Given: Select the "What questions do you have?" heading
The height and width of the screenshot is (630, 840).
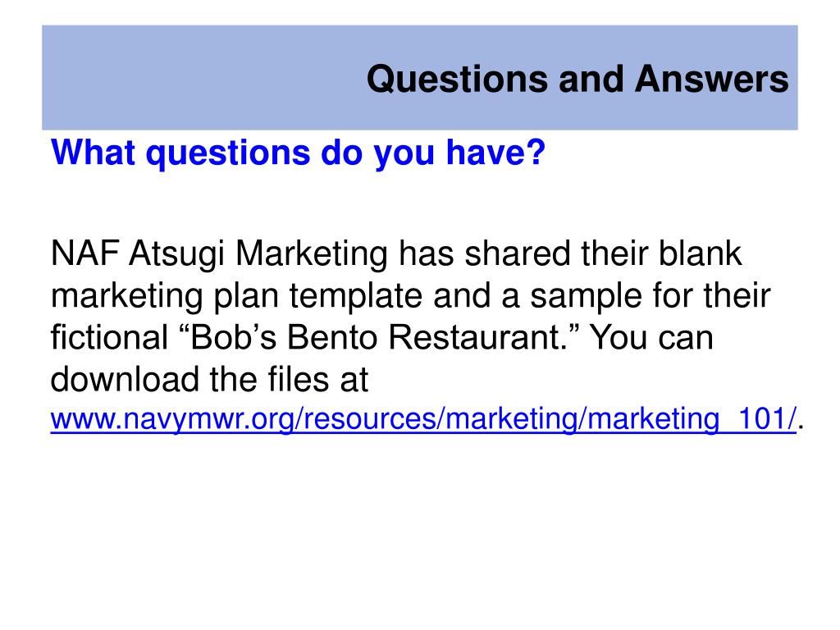Looking at the screenshot, I should point(298,153).
